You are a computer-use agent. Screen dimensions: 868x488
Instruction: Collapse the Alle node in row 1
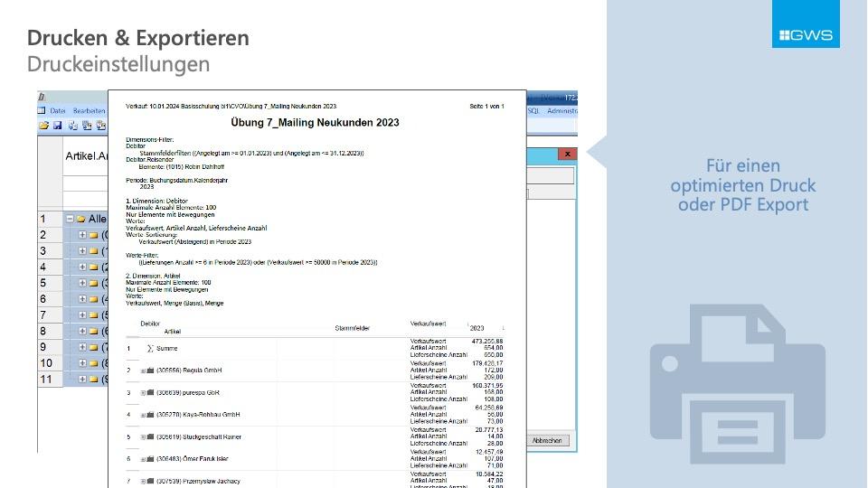70,219
